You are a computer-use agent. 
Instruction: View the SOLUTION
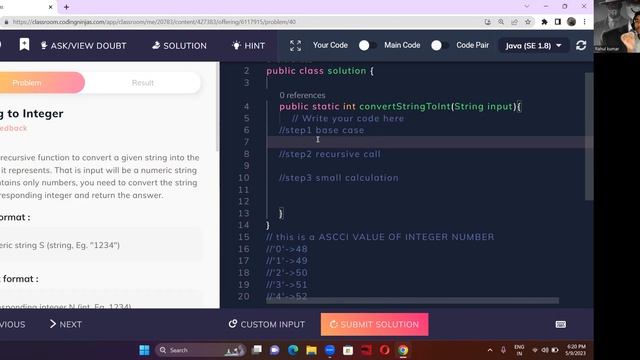coord(179,46)
